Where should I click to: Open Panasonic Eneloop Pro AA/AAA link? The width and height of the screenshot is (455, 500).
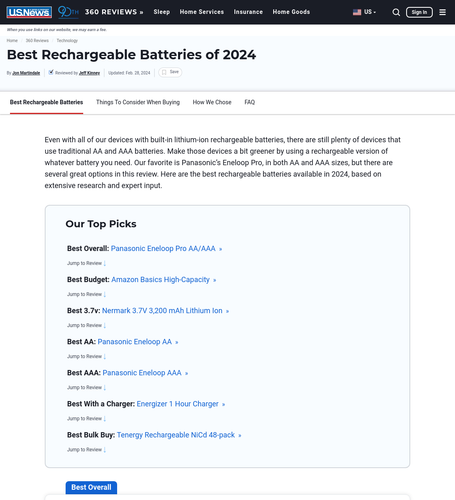pyautogui.click(x=166, y=249)
